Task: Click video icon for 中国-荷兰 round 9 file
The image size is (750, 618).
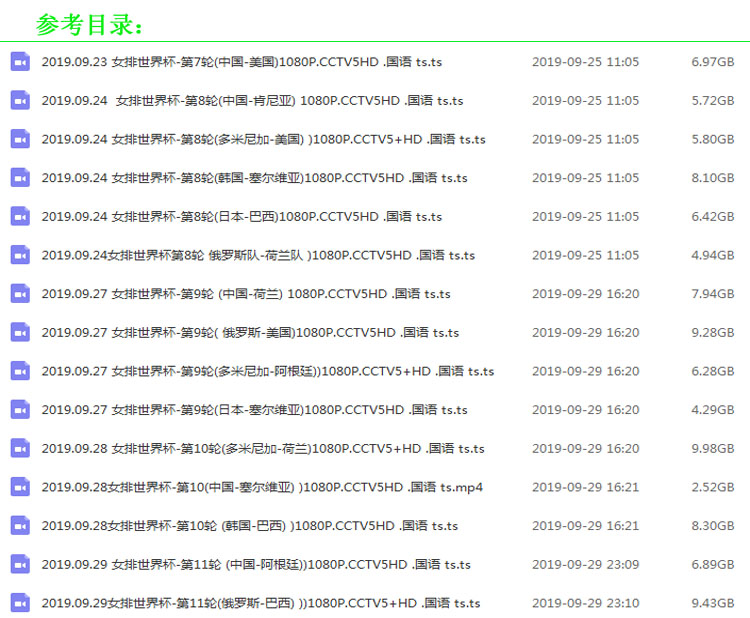Action: (x=20, y=294)
